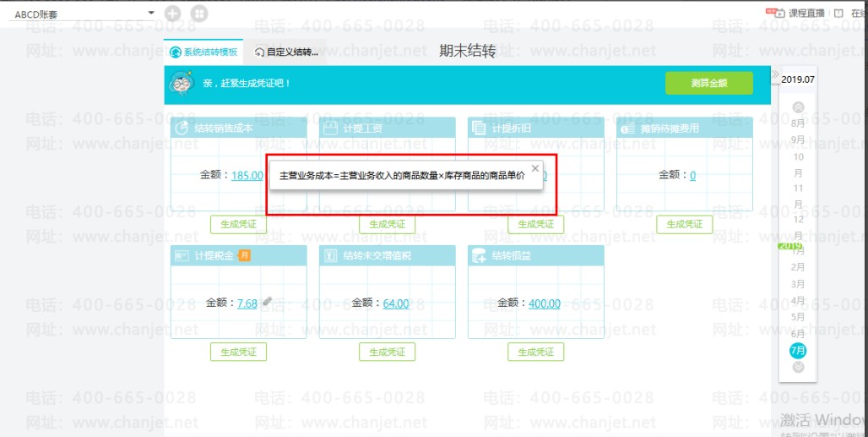Collapse the month panel with double chevron
The height and width of the screenshot is (437, 868).
[x=775, y=74]
